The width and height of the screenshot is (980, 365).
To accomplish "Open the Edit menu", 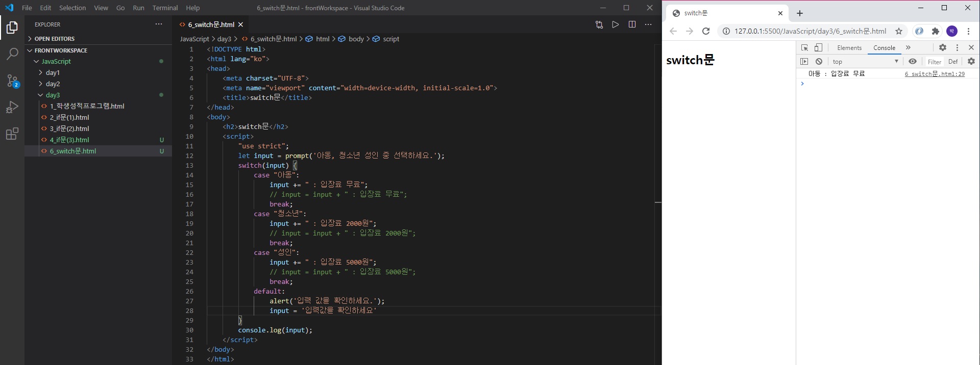I will (45, 8).
